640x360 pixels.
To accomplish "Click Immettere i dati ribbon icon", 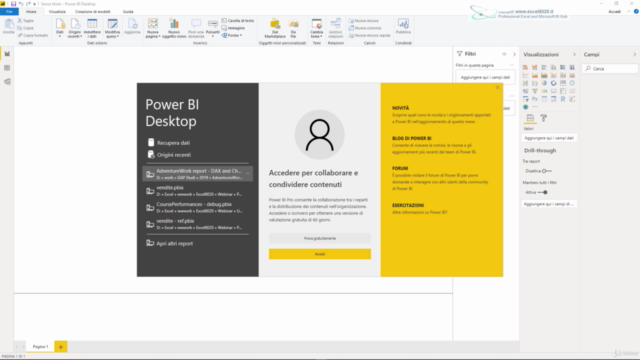I will (x=92, y=28).
